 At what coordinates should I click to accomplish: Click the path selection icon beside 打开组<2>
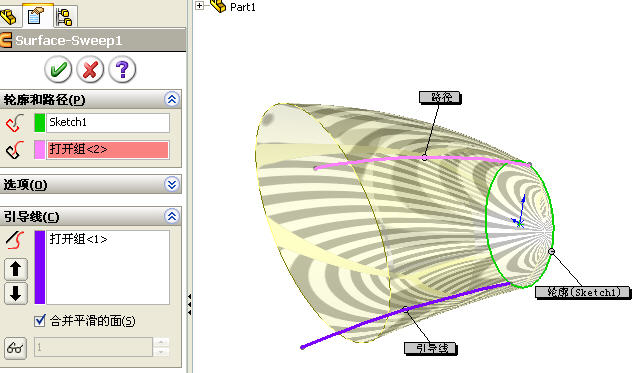tap(15, 150)
